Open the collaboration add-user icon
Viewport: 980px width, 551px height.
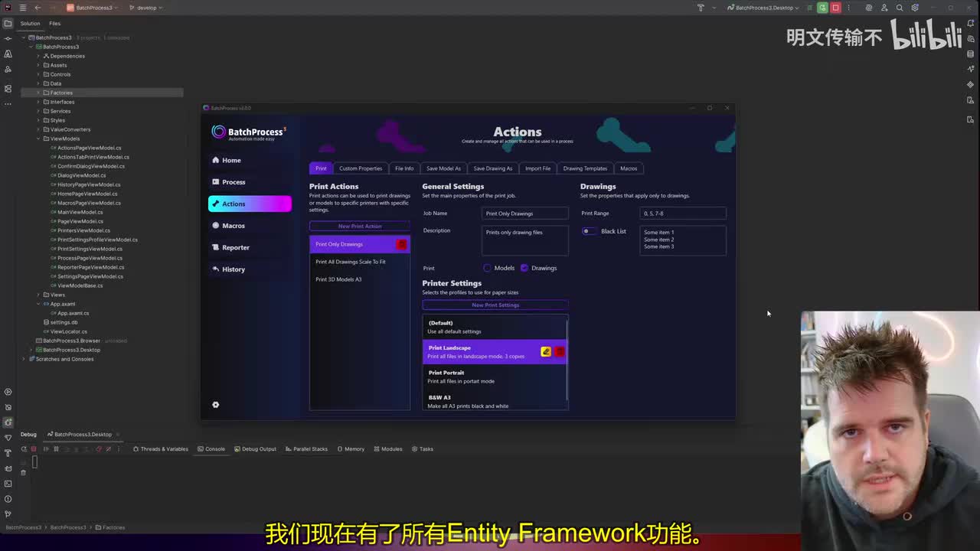coord(884,8)
